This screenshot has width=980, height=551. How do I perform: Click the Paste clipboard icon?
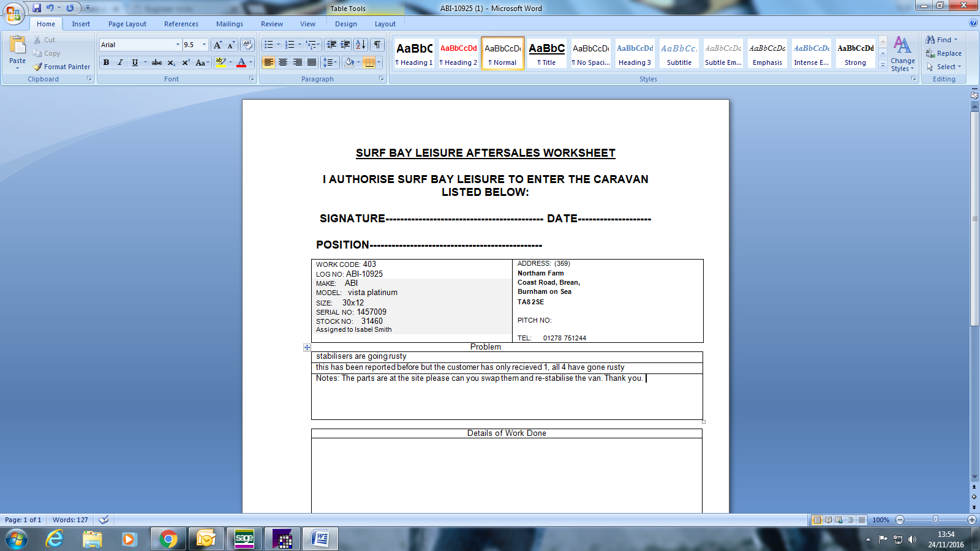[18, 45]
